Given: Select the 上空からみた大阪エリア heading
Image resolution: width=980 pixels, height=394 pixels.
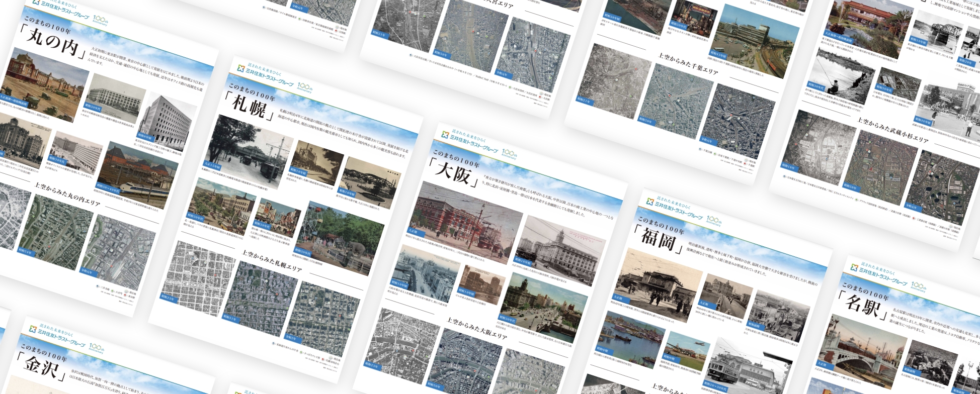Looking at the screenshot, I should click(x=476, y=328).
